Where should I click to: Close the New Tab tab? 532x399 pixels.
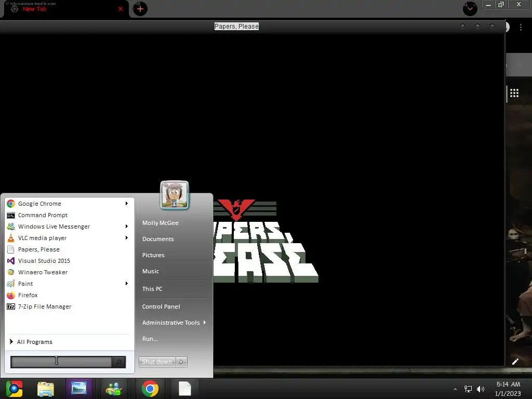coord(121,9)
